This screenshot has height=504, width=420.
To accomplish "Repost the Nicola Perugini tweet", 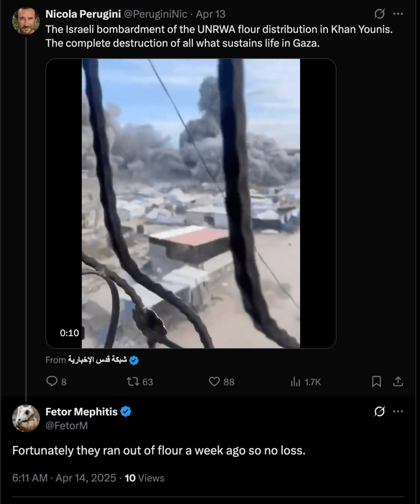I will point(133,381).
